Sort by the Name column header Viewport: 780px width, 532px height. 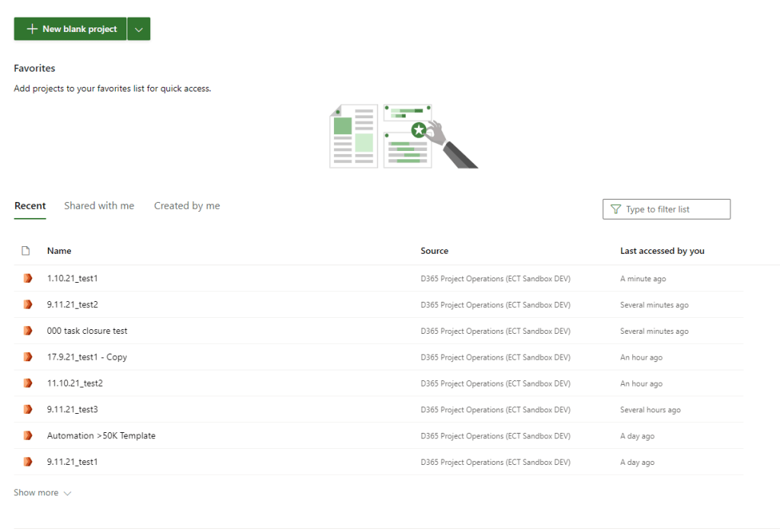59,251
